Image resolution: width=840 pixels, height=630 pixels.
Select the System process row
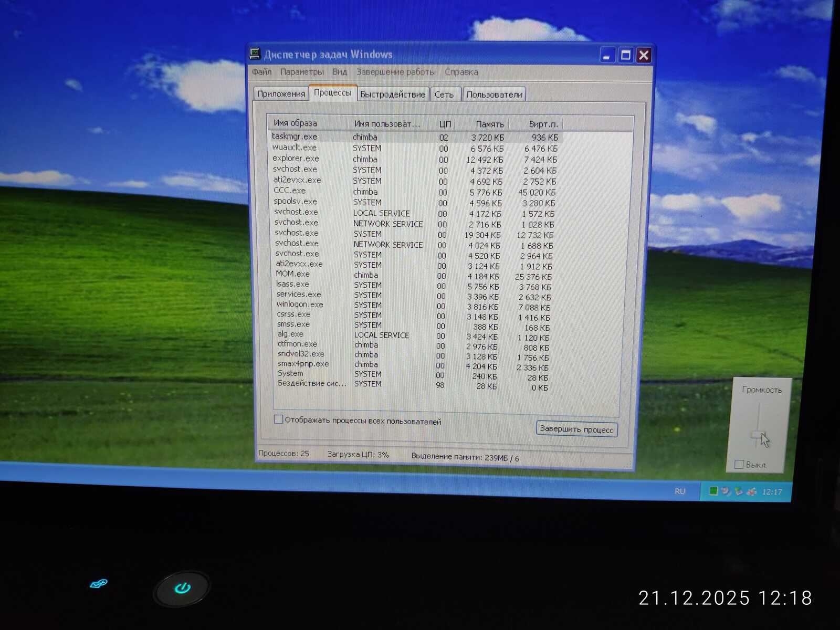coord(415,375)
